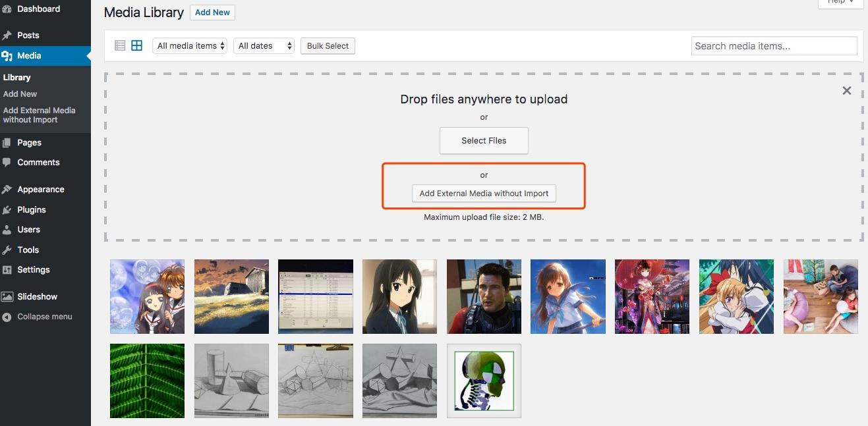Click Add External Media without Import button
The height and width of the screenshot is (426, 868).
[x=484, y=194]
